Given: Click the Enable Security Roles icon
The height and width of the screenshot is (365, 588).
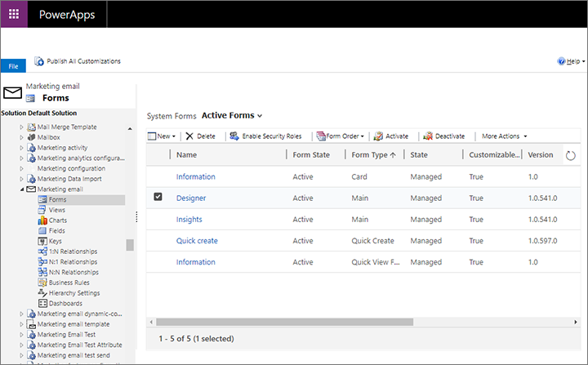Looking at the screenshot, I should coord(234,136).
